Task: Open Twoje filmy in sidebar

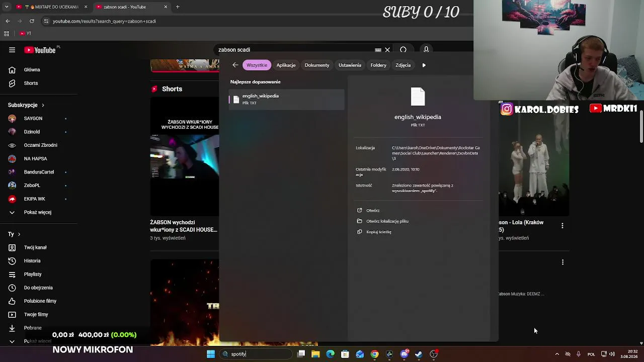Action: pos(36,314)
